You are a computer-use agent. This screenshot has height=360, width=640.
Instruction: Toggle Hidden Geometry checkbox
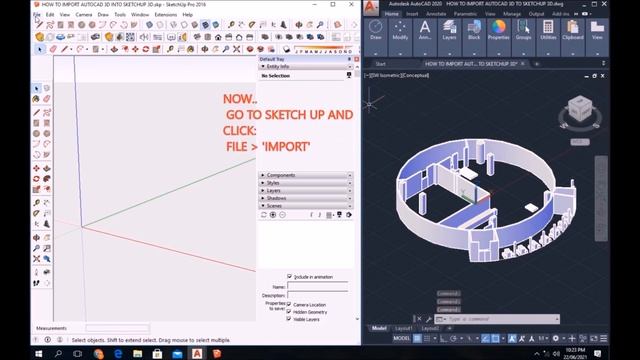[x=289, y=312]
